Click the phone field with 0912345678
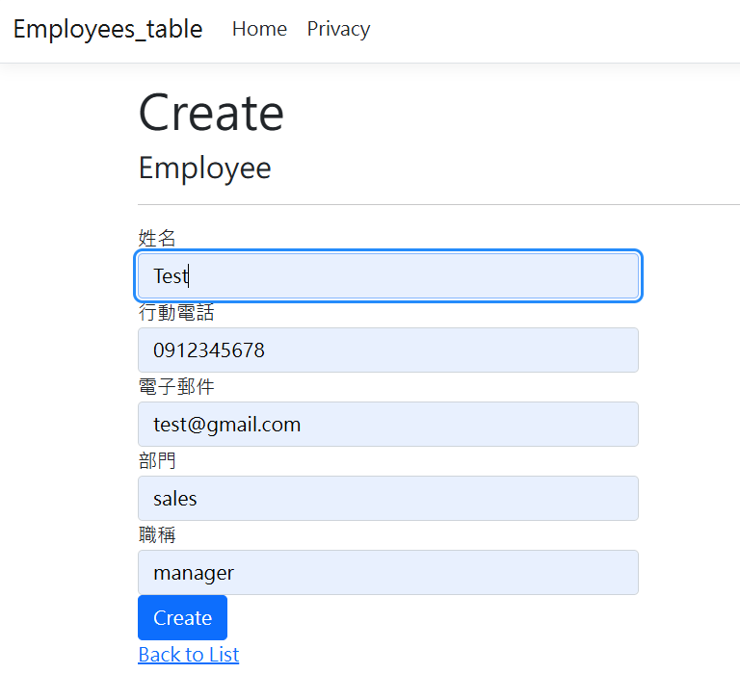This screenshot has height=700, width=740. [387, 350]
